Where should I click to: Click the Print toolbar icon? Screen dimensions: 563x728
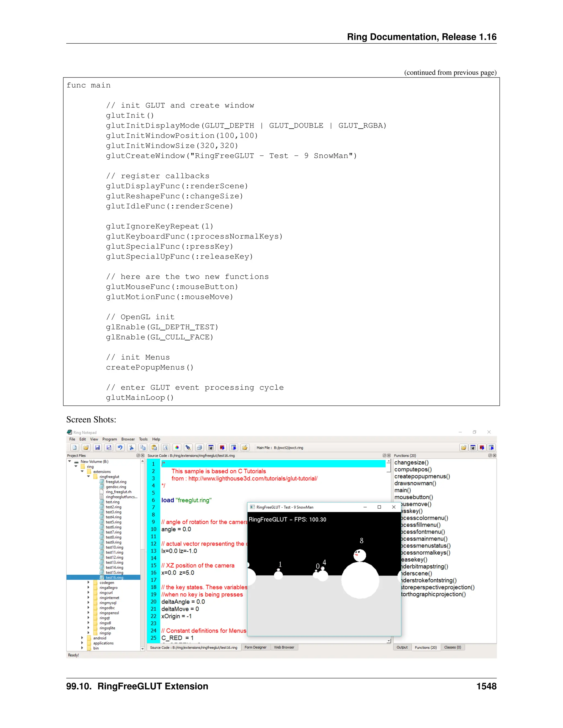point(200,447)
